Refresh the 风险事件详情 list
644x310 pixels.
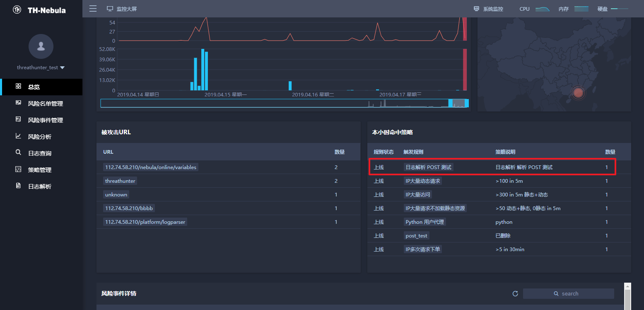tap(515, 293)
